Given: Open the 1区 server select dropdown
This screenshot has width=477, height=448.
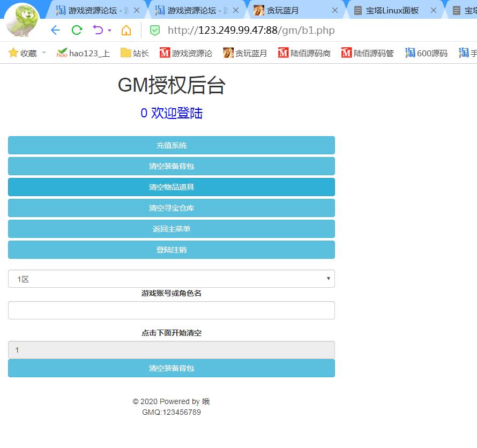Looking at the screenshot, I should point(172,279).
